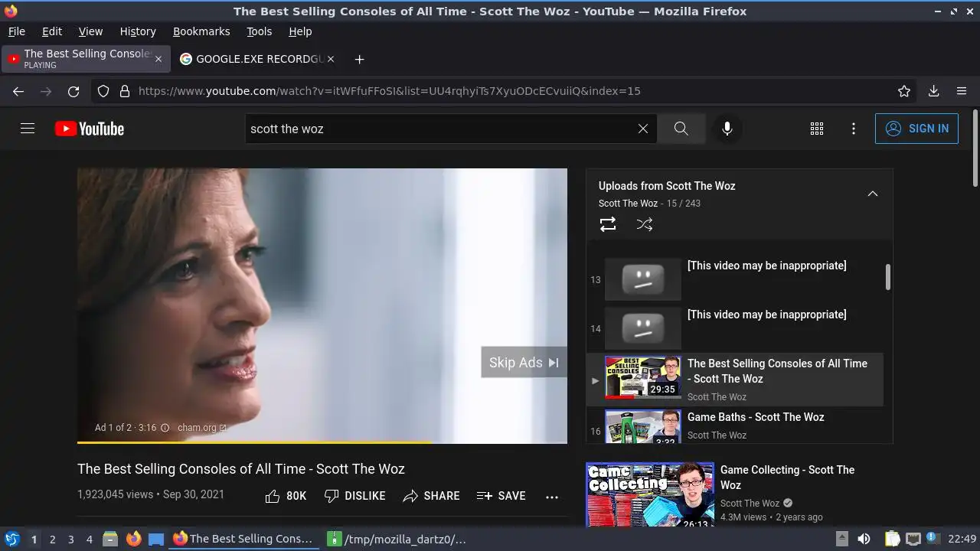Open /tmp/mozilla_dartz0 taskbar window
980x551 pixels.
click(x=397, y=539)
